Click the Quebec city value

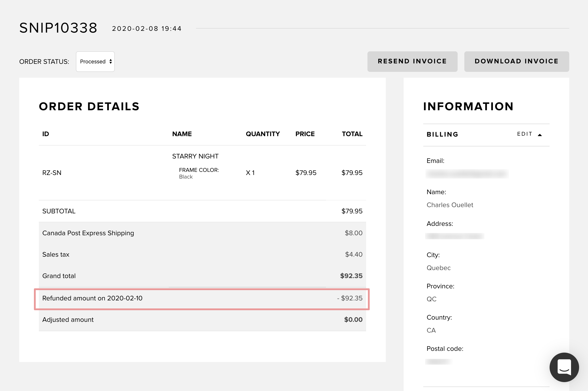[x=438, y=268]
